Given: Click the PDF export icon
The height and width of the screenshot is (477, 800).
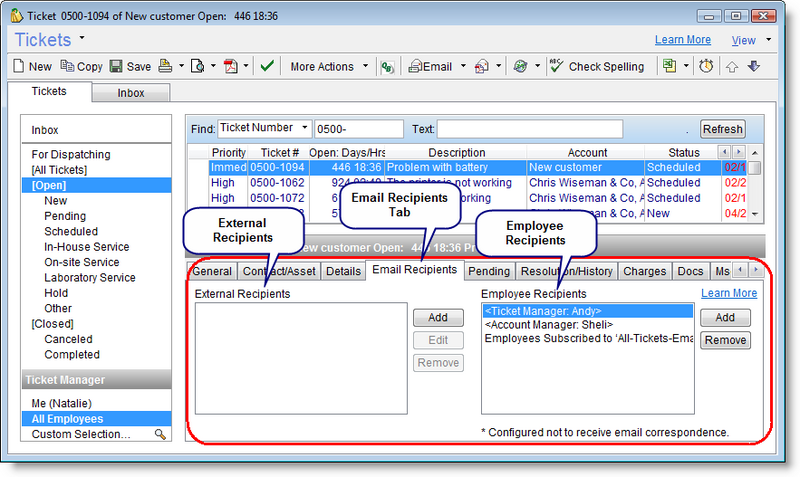Looking at the screenshot, I should tap(230, 67).
